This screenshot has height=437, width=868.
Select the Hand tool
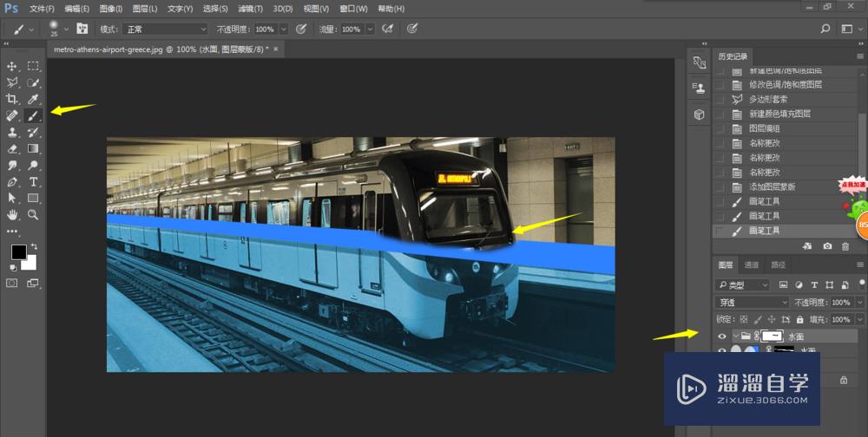pyautogui.click(x=13, y=214)
